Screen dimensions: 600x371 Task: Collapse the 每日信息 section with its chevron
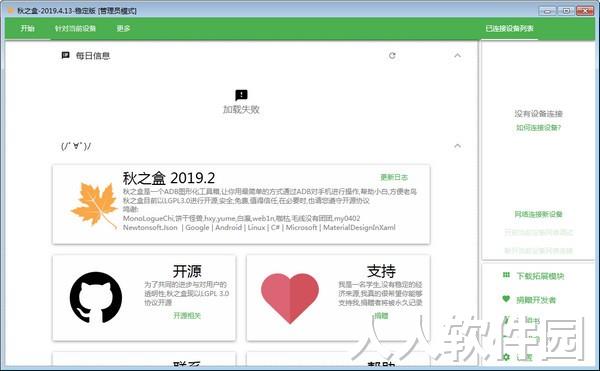click(457, 55)
